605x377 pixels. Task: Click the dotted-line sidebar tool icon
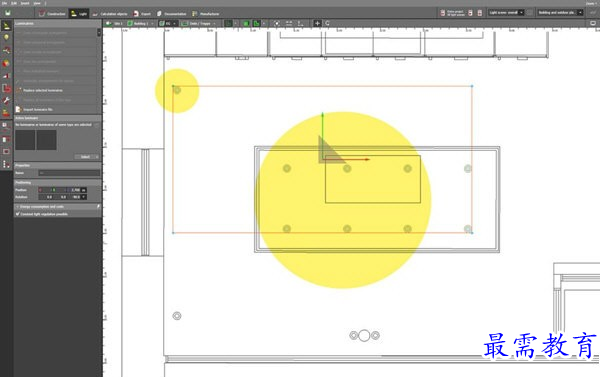[6, 164]
